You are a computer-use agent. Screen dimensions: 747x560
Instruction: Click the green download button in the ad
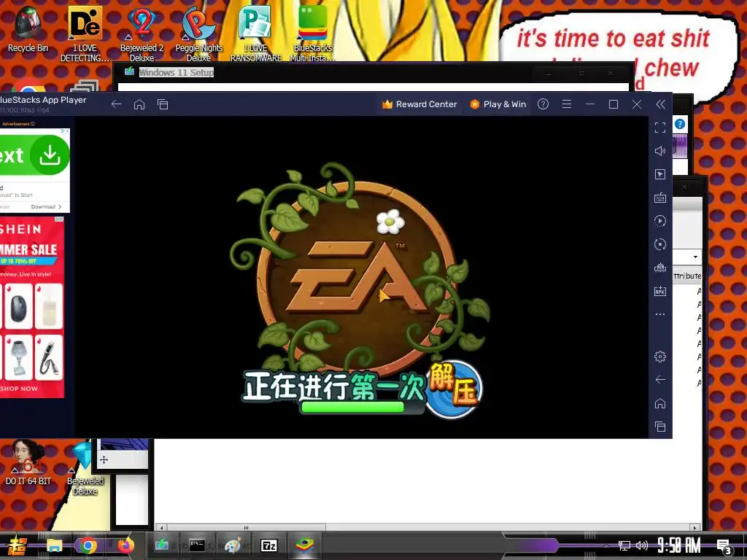pyautogui.click(x=50, y=155)
